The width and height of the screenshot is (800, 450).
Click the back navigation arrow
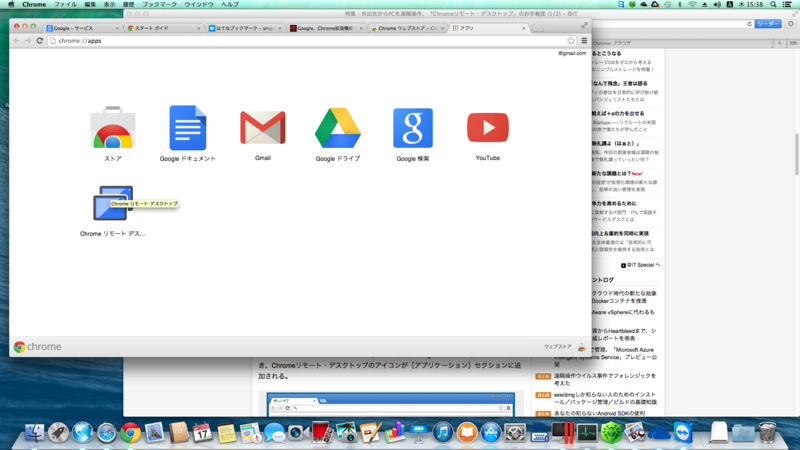(16, 40)
